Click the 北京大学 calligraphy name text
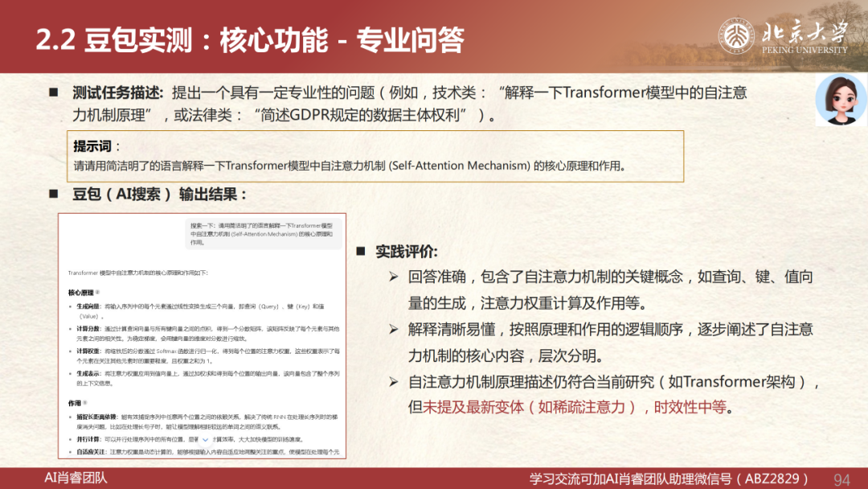This screenshot has height=489, width=868. click(805, 31)
